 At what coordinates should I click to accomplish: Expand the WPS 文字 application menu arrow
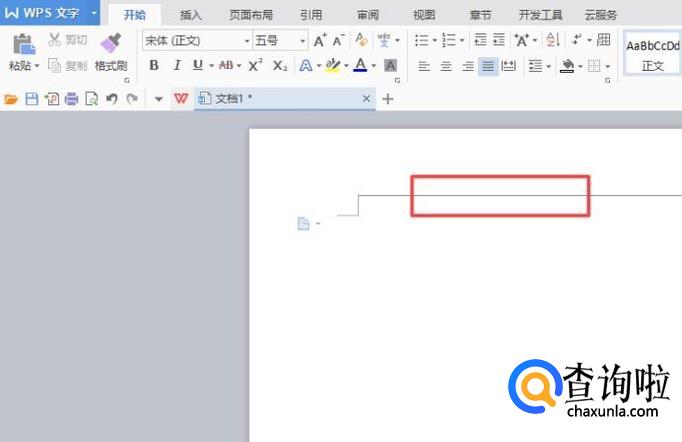[x=94, y=13]
